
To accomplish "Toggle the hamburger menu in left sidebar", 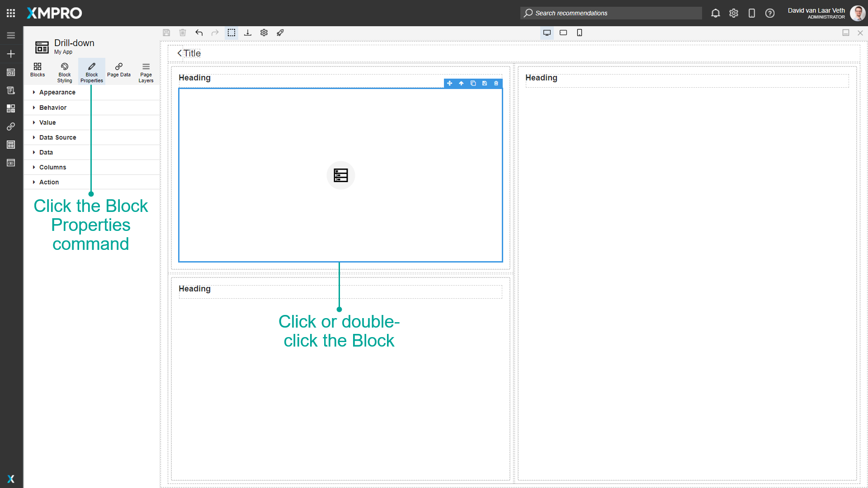I will [x=11, y=35].
